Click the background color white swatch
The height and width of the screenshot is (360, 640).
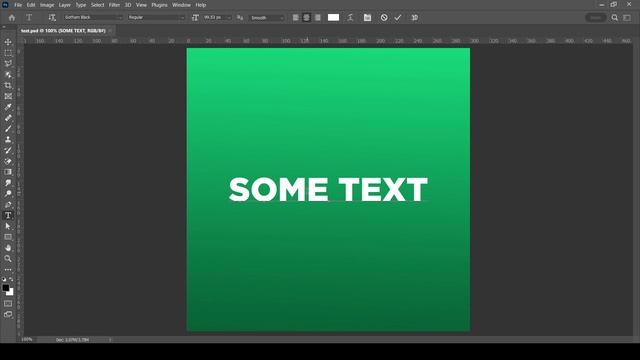click(x=11, y=293)
